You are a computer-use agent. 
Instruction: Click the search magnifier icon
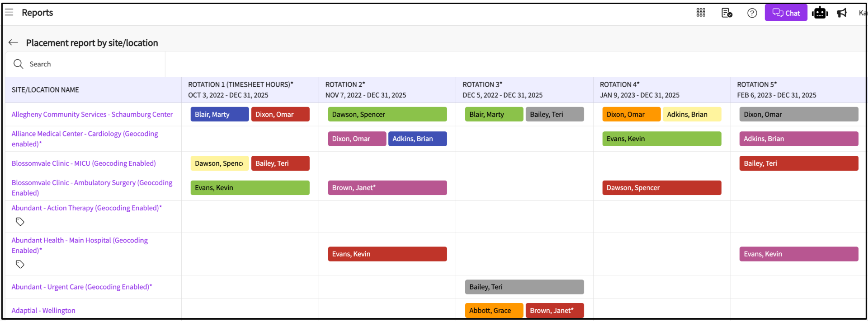19,64
